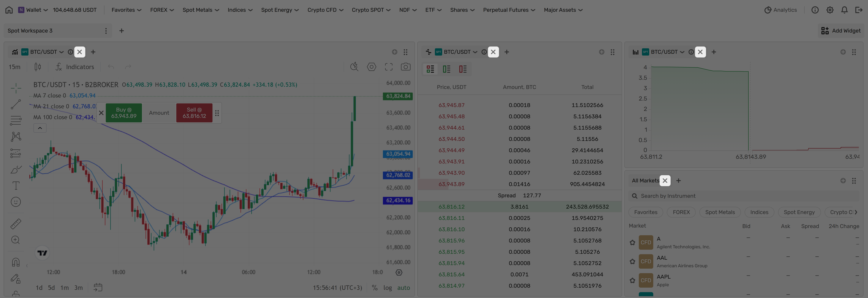
Task: Select the Fibonacci retracement tool
Action: click(16, 120)
